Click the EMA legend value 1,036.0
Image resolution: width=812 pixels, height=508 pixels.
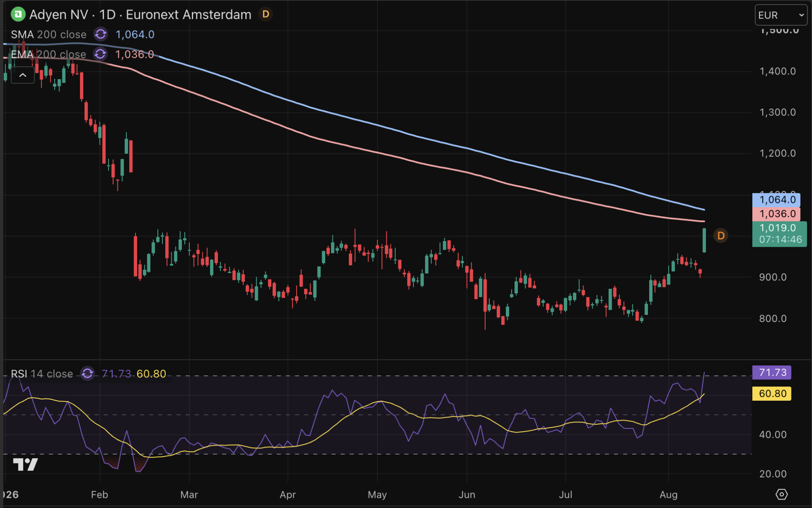135,54
